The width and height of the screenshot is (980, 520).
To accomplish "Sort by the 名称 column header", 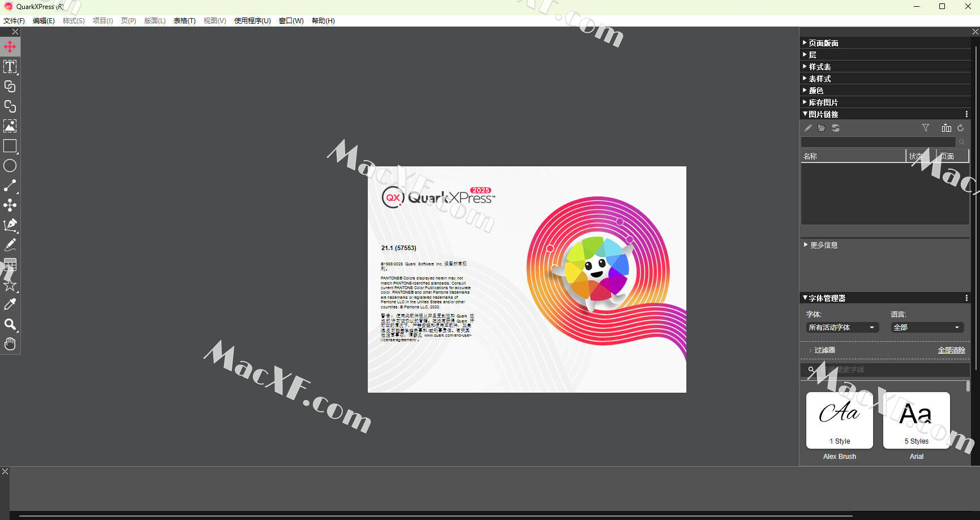I will click(853, 156).
